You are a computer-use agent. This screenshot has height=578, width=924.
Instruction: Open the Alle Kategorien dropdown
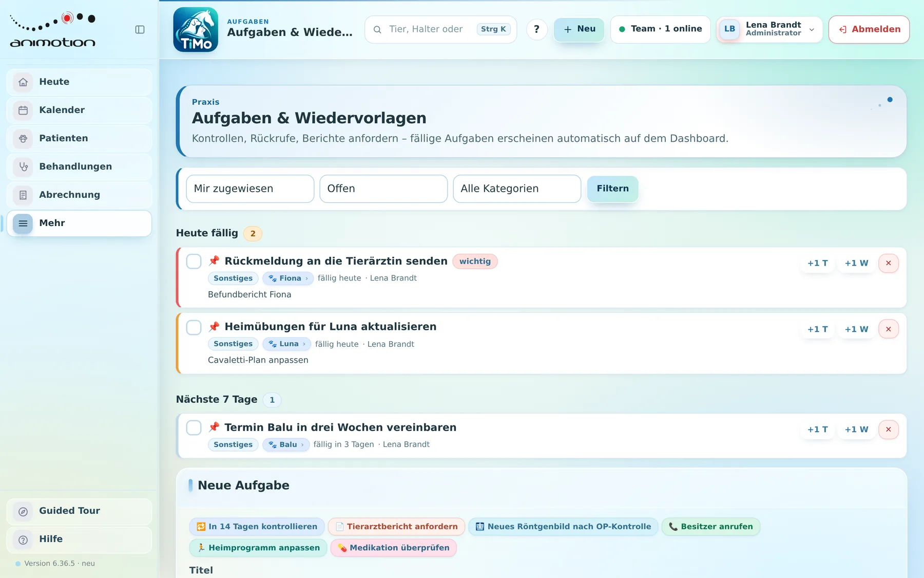tap(517, 189)
